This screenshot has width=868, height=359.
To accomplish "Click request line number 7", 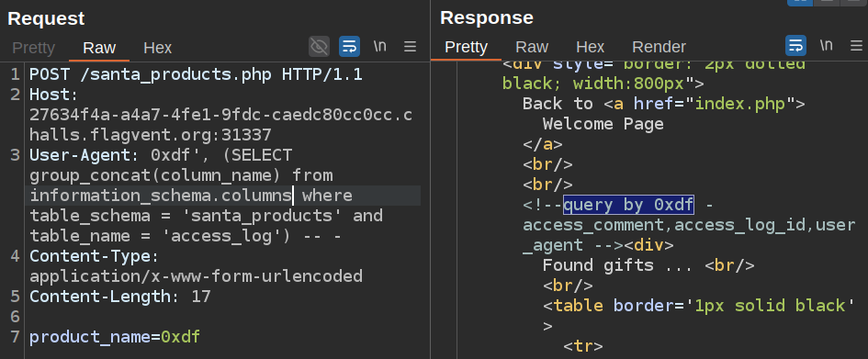I will coord(15,336).
